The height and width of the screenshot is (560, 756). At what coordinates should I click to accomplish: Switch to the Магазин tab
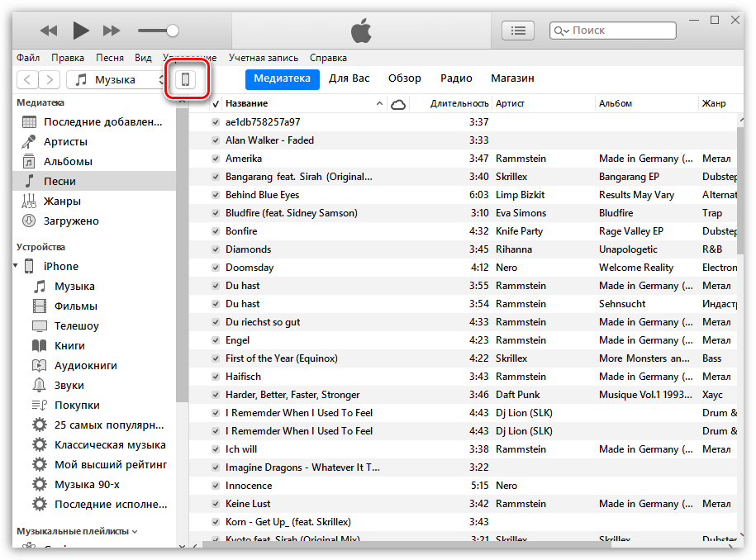pyautogui.click(x=512, y=78)
